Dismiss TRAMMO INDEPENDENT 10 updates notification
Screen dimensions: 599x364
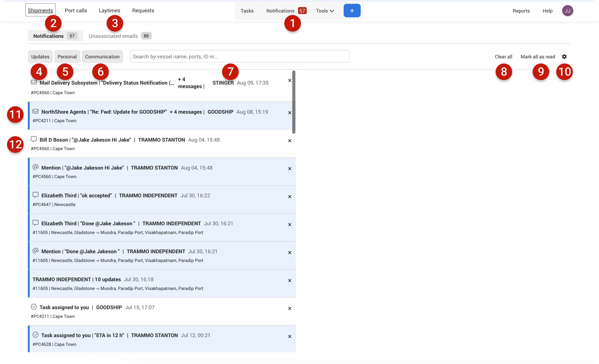[289, 280]
